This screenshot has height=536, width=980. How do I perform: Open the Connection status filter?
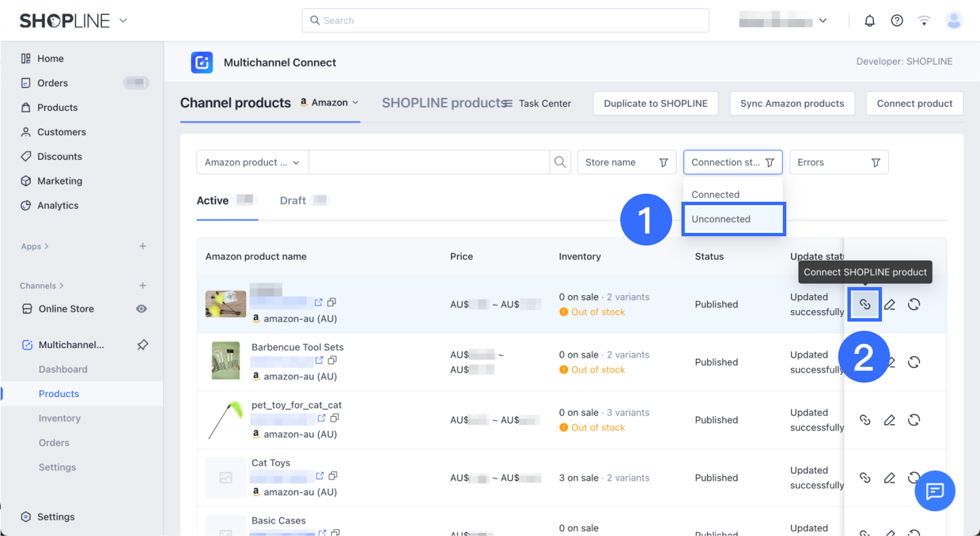pos(733,163)
